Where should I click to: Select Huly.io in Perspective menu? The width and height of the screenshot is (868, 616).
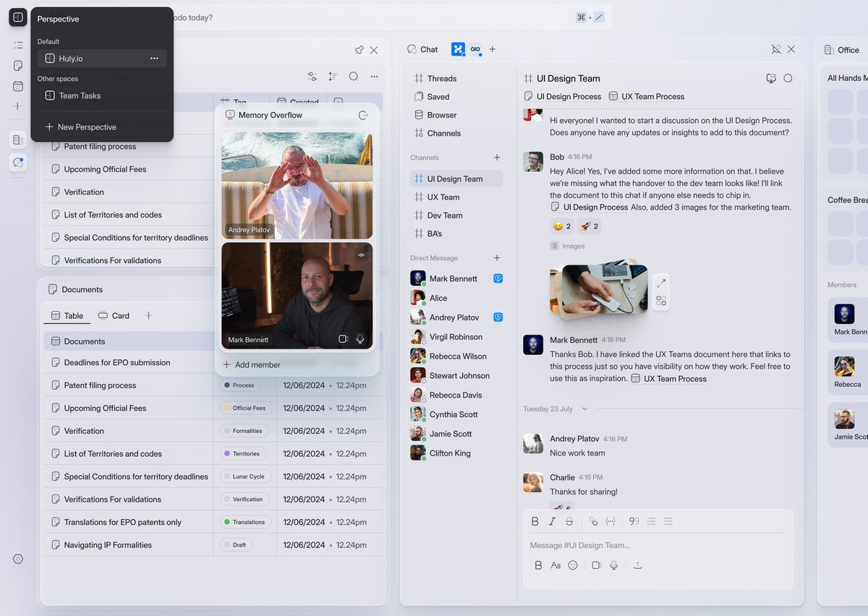(102, 59)
